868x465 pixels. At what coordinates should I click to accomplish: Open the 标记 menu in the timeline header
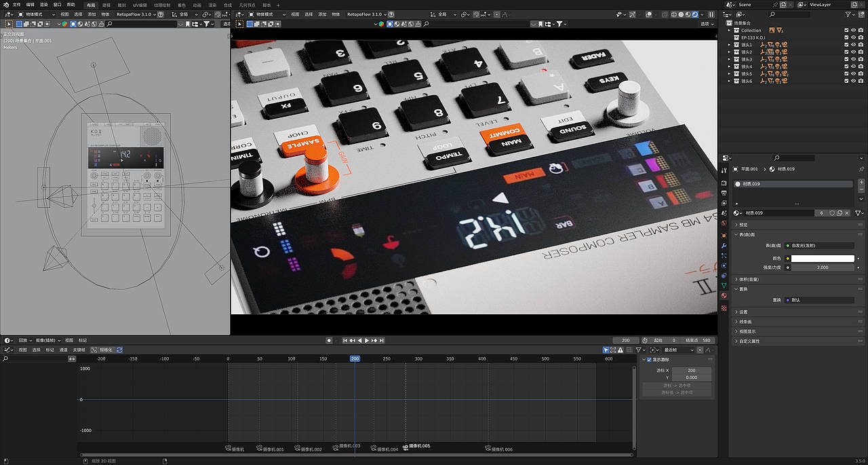coord(83,340)
